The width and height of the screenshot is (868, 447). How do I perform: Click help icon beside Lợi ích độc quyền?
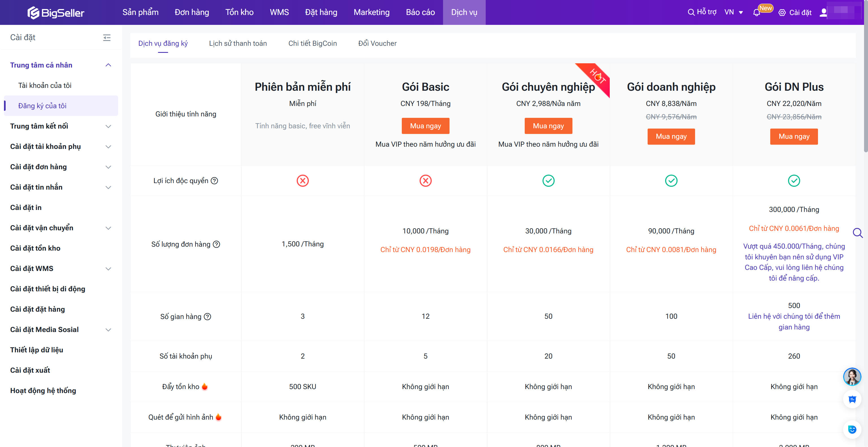[x=214, y=181]
